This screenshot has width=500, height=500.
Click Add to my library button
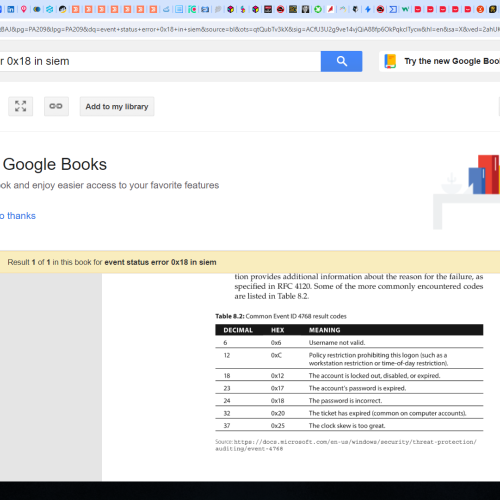click(117, 106)
